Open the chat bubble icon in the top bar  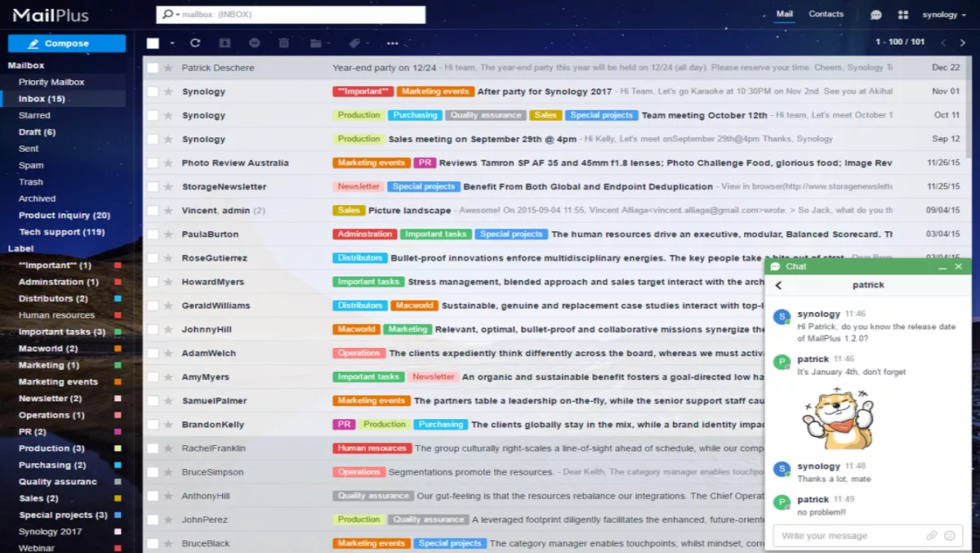coord(876,15)
